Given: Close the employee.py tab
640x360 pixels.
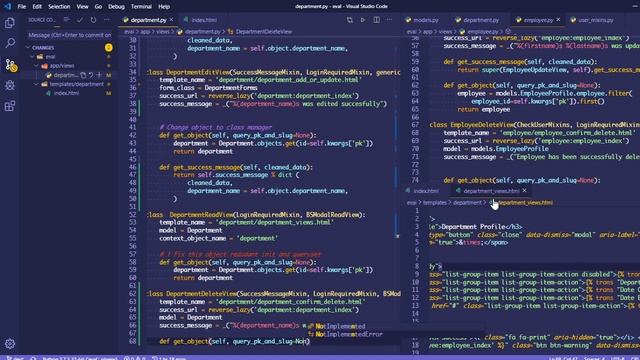Looking at the screenshot, I should [x=558, y=20].
